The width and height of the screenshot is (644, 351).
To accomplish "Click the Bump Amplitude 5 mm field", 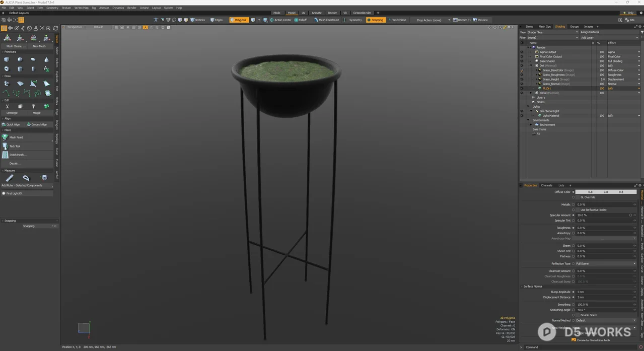I will (x=606, y=292).
